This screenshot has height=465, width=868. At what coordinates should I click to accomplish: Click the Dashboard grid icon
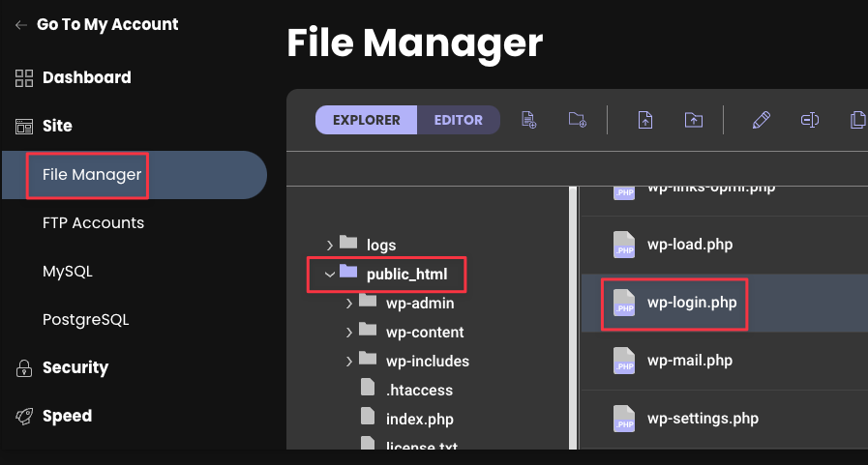24,78
